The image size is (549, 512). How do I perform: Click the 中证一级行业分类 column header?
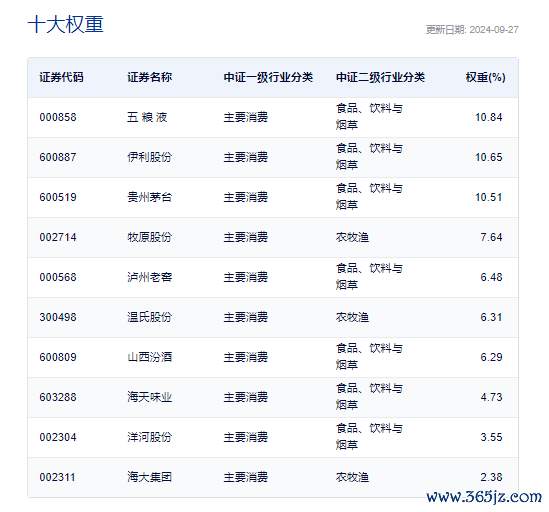coord(268,77)
